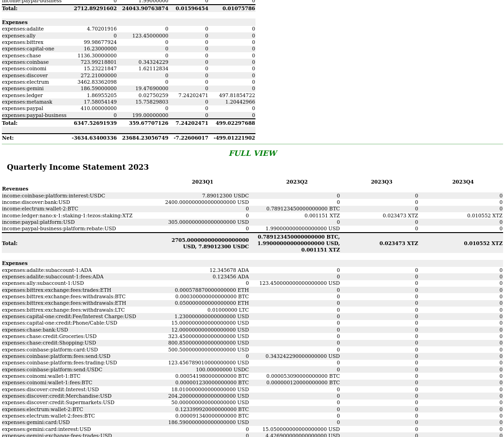Screen dimensions: 504x437
Task: Click the Net value -3634.63400336
Action: [x=94, y=138]
